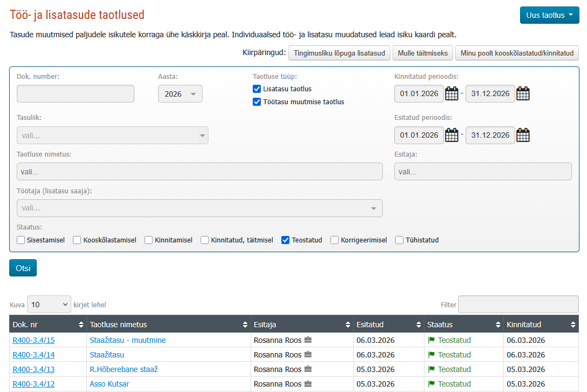
Task: Run quick query Mulle täitmiseks
Action: pyautogui.click(x=423, y=53)
